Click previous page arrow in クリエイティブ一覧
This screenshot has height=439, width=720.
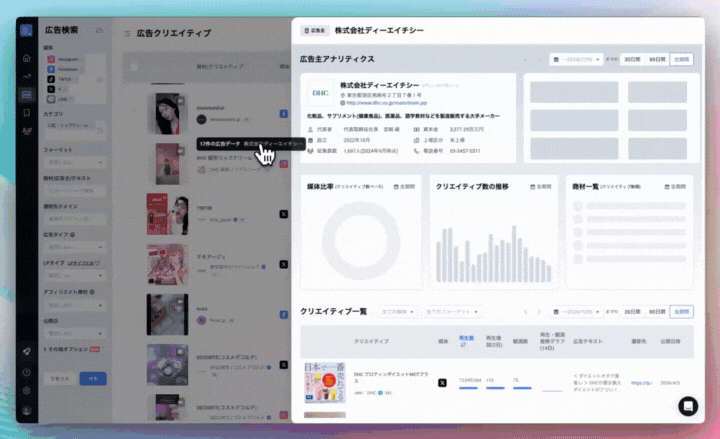(x=526, y=312)
